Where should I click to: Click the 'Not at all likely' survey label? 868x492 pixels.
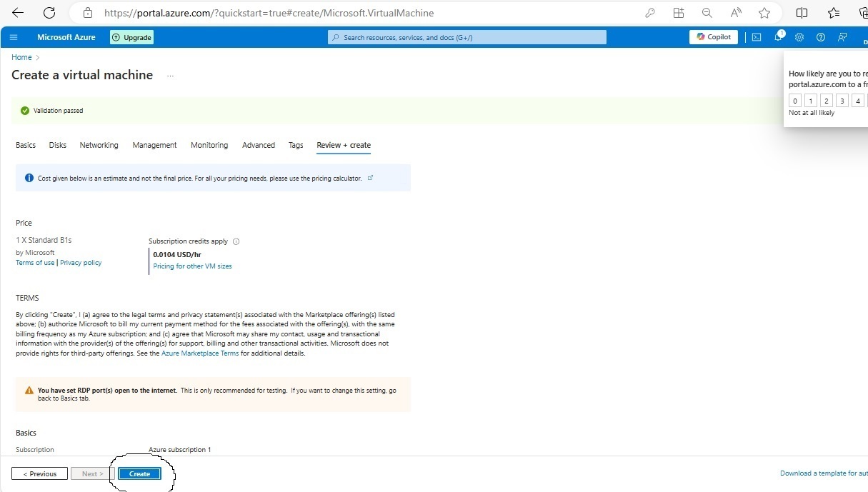coord(812,113)
